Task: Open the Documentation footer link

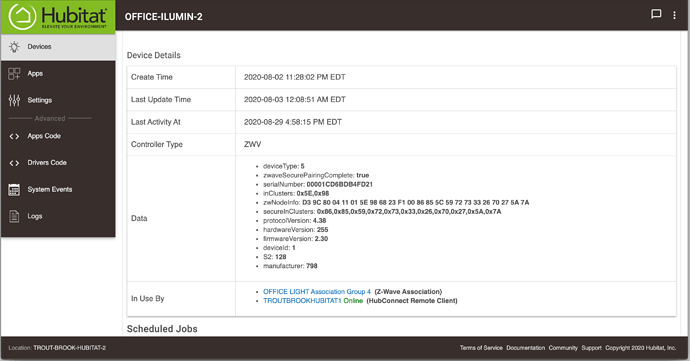Action: click(x=525, y=348)
